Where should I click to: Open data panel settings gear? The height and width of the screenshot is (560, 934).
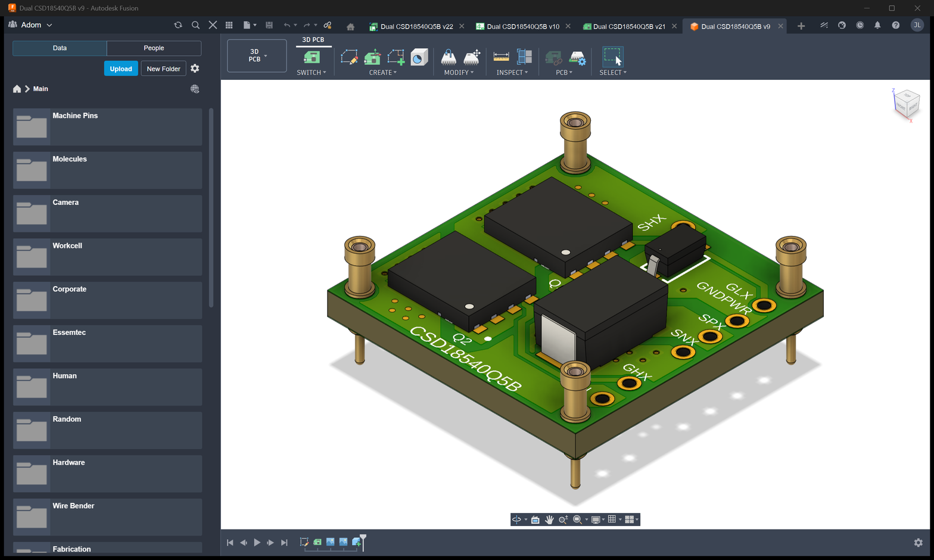pos(195,69)
